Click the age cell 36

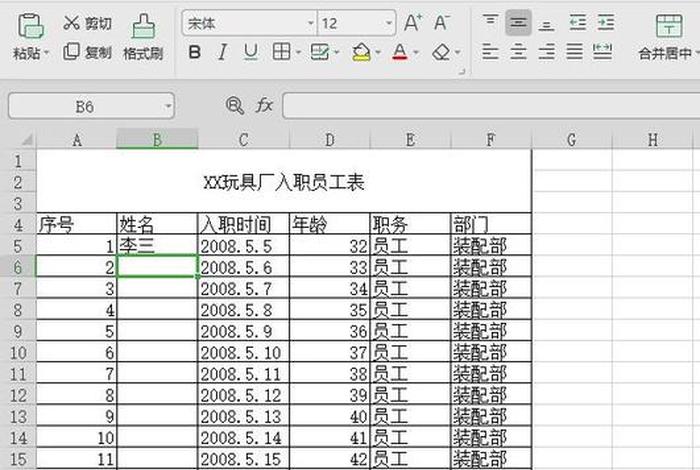[330, 331]
